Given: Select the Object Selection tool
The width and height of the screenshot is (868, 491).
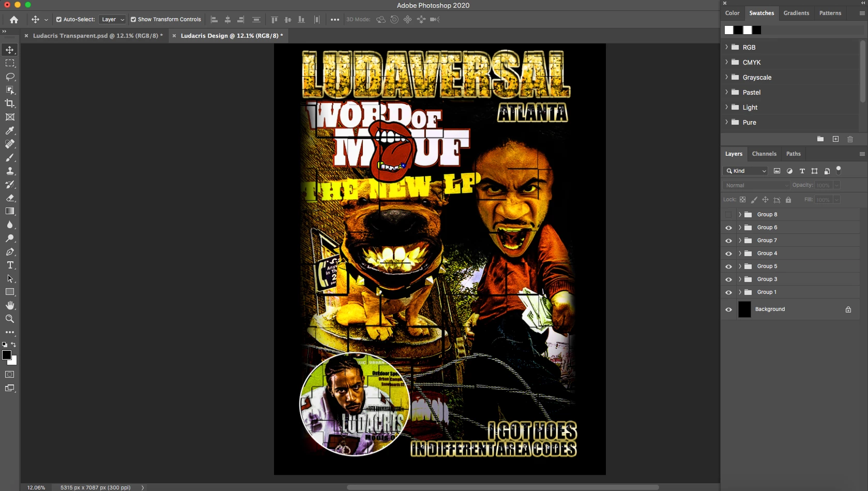Looking at the screenshot, I should pos(10,90).
